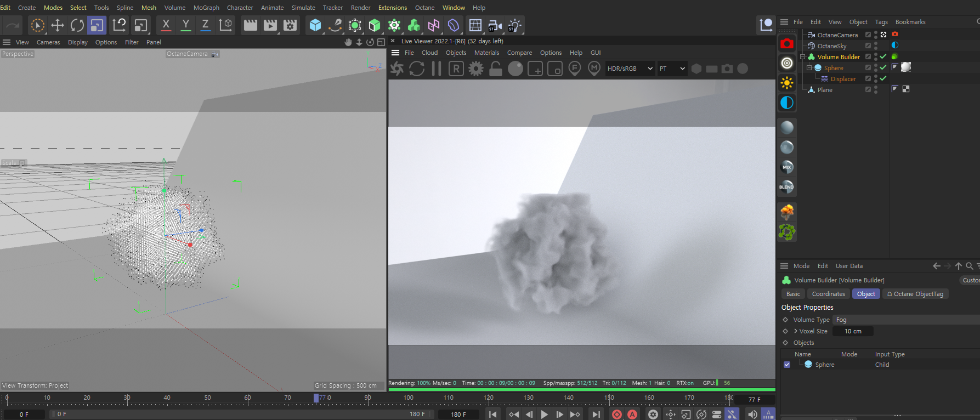Collapse the Volume Builder tree node
The width and height of the screenshot is (980, 420).
pos(803,56)
